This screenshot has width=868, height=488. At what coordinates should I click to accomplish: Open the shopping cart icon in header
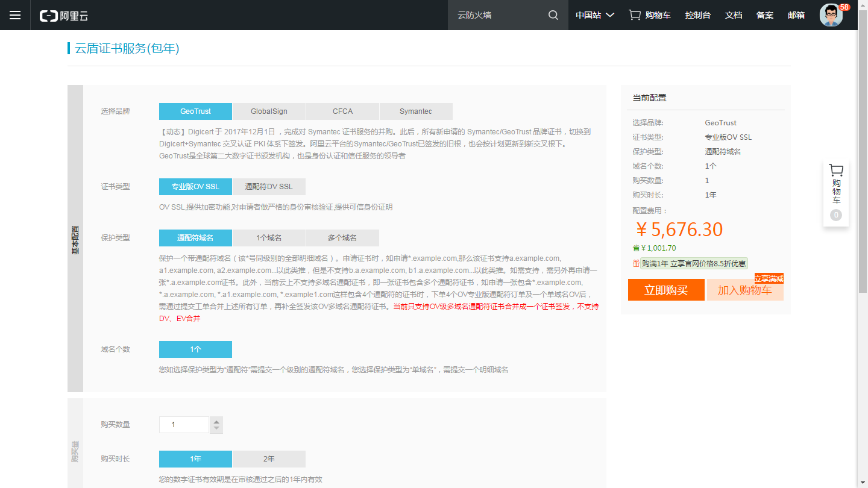click(x=635, y=15)
